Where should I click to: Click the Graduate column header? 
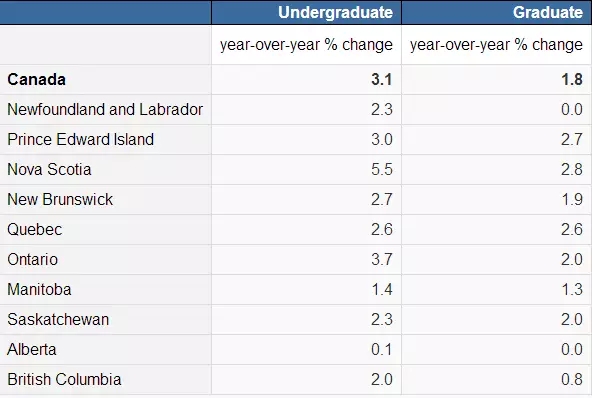(x=547, y=12)
